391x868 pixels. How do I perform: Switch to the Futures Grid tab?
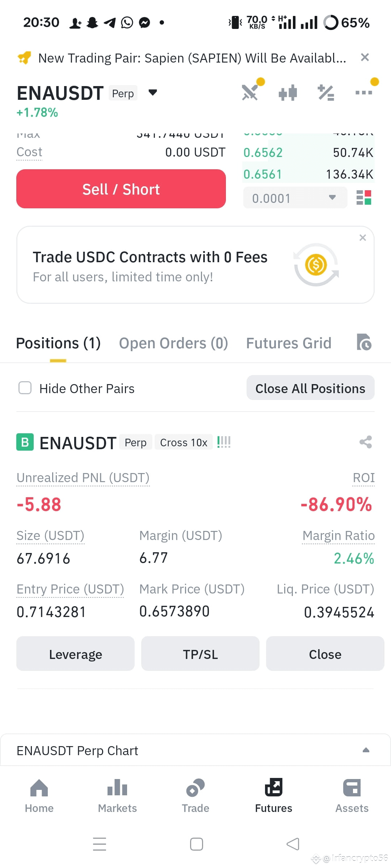(289, 343)
